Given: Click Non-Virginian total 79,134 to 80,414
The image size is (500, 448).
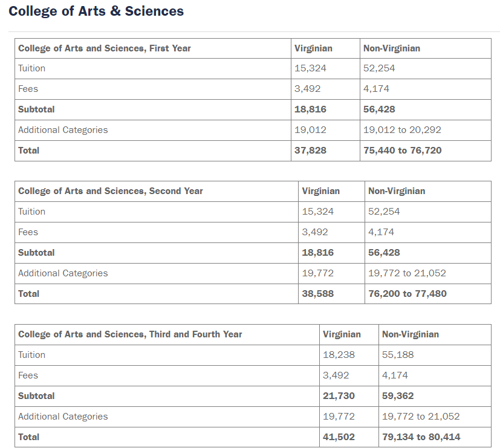Looking at the screenshot, I should click(x=421, y=437).
